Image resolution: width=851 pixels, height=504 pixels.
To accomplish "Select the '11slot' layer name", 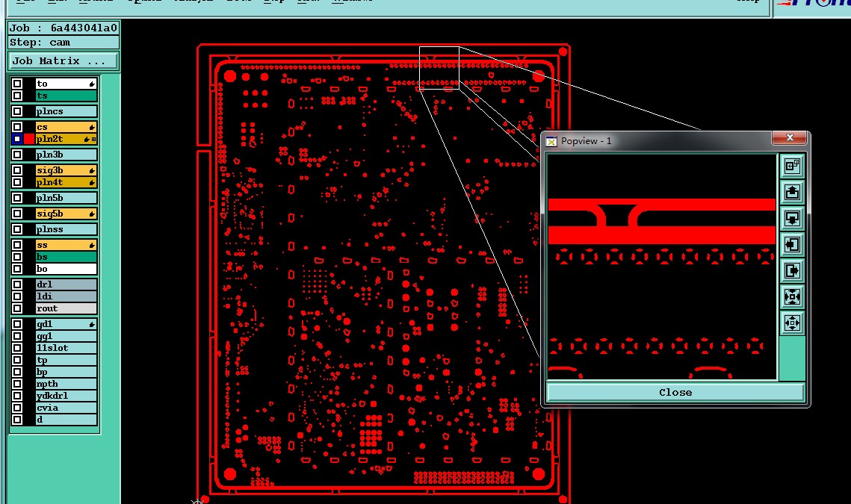I will coord(66,348).
